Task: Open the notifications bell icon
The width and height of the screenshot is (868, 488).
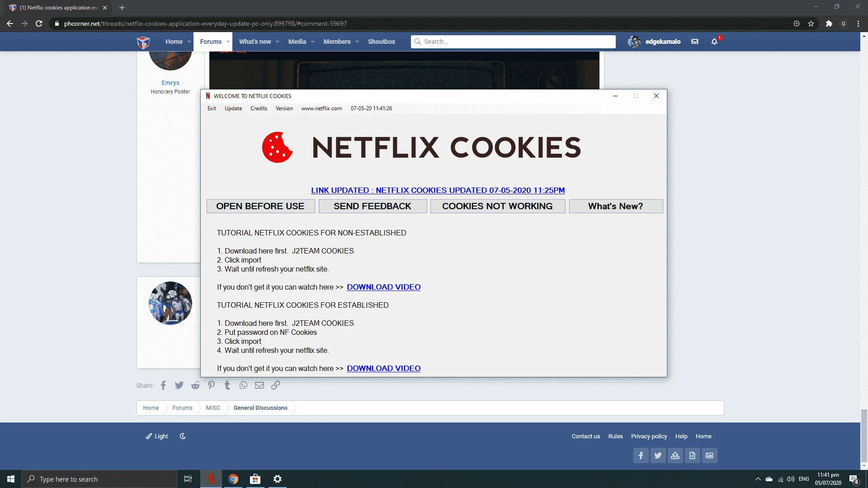Action: click(714, 42)
